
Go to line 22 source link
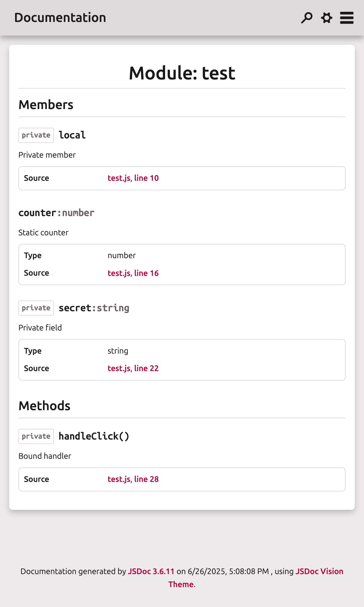click(x=146, y=368)
